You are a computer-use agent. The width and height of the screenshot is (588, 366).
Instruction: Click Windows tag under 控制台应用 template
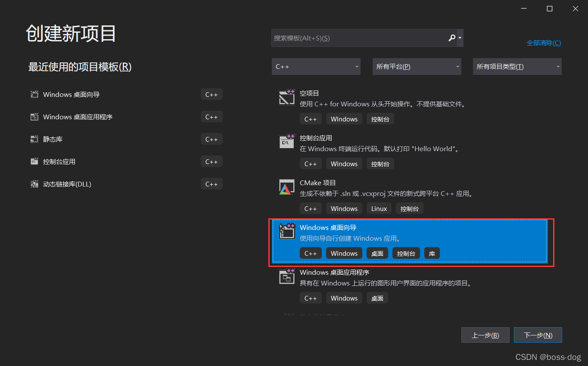(x=344, y=164)
